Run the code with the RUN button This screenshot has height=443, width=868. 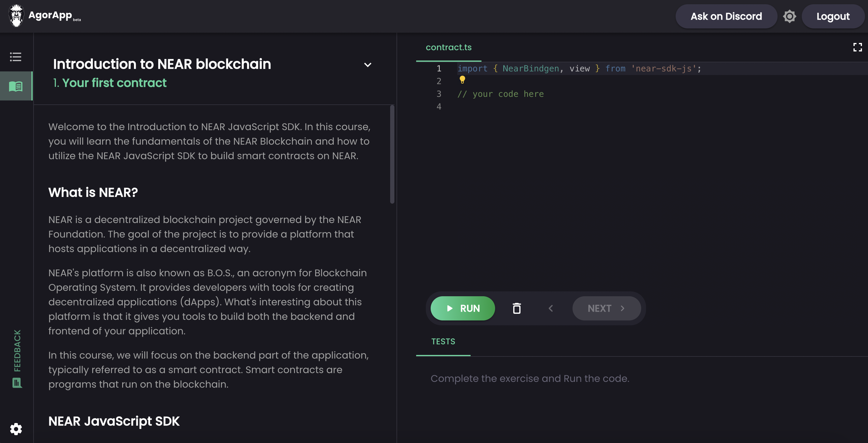(x=463, y=308)
